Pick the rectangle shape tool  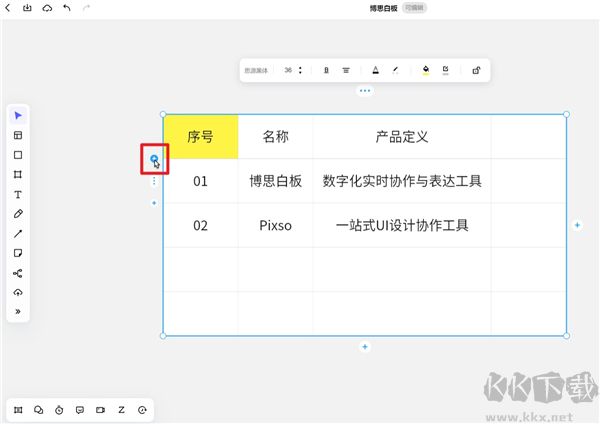tap(18, 155)
